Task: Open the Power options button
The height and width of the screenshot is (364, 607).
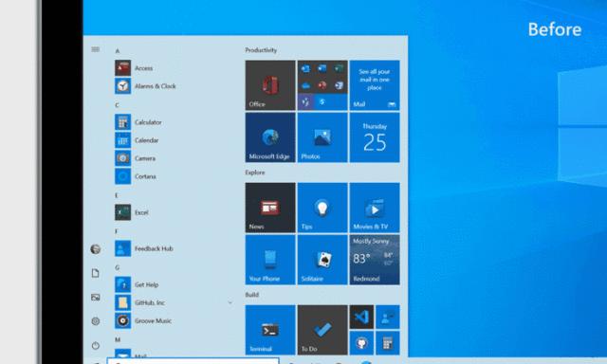Action: (x=95, y=345)
